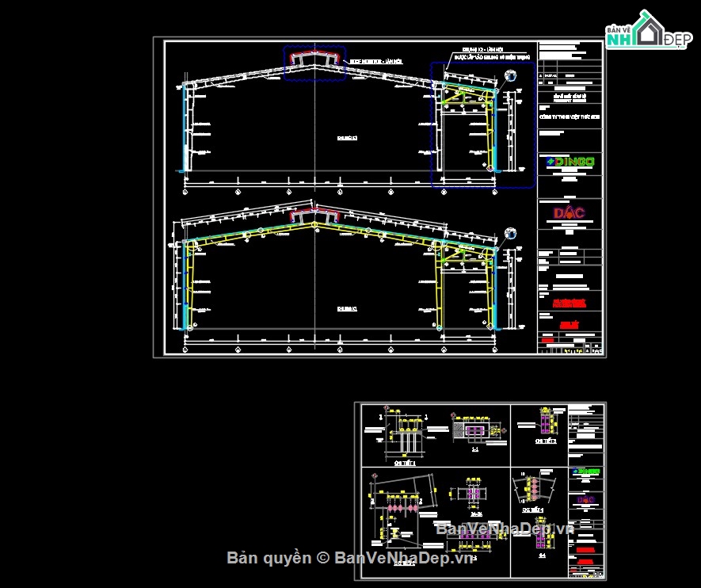Click the ROOF MONITOR annotation label
Image resolution: width=701 pixels, height=588 pixels.
376,61
